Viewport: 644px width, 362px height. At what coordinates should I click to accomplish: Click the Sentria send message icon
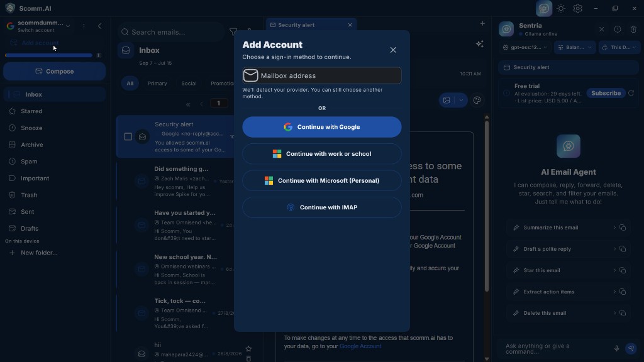(x=631, y=348)
